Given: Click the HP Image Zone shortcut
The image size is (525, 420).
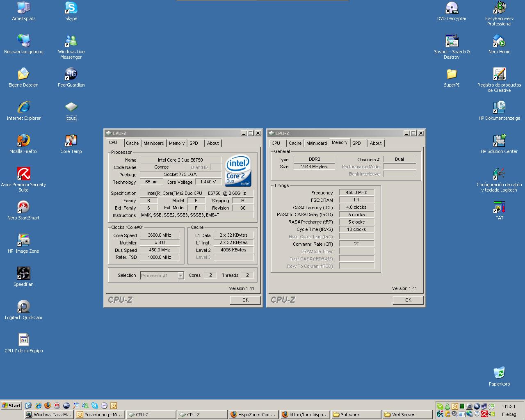Looking at the screenshot, I should click(x=24, y=244).
